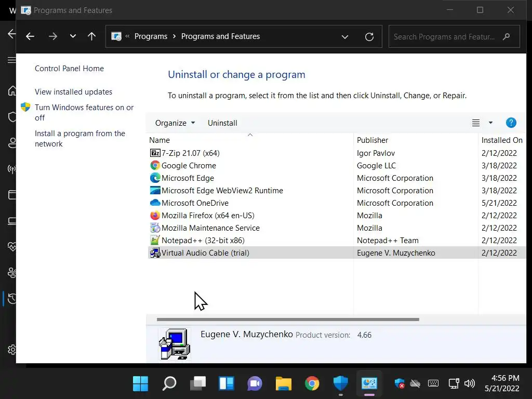Viewport: 532px width, 399px height.
Task: Sort by the Installed On column header
Action: pyautogui.click(x=502, y=140)
